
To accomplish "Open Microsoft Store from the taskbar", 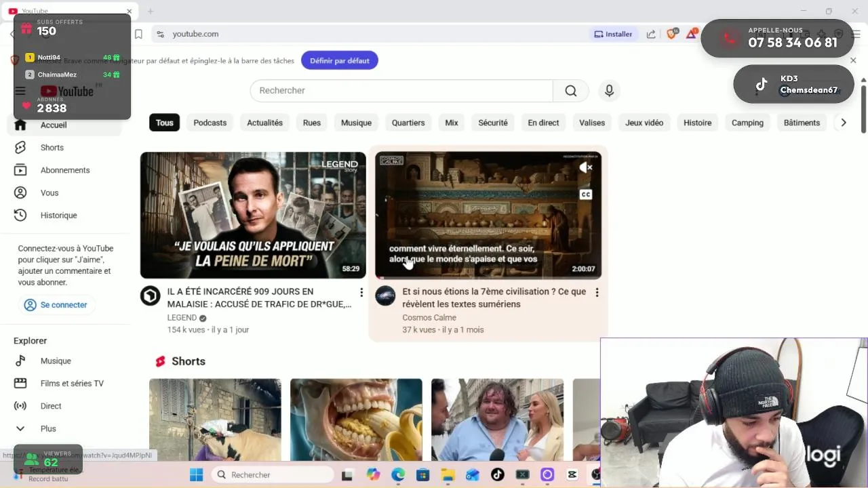I will [x=422, y=475].
